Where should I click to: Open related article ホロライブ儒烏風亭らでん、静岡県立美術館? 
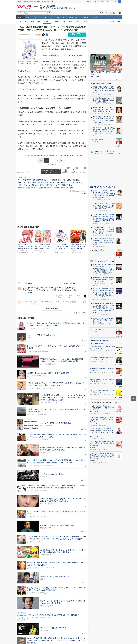[x=45, y=188]
